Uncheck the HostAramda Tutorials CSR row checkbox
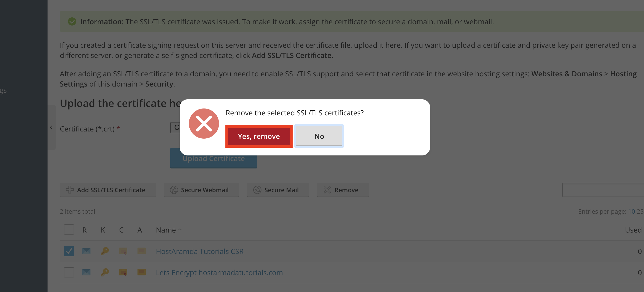 point(69,251)
